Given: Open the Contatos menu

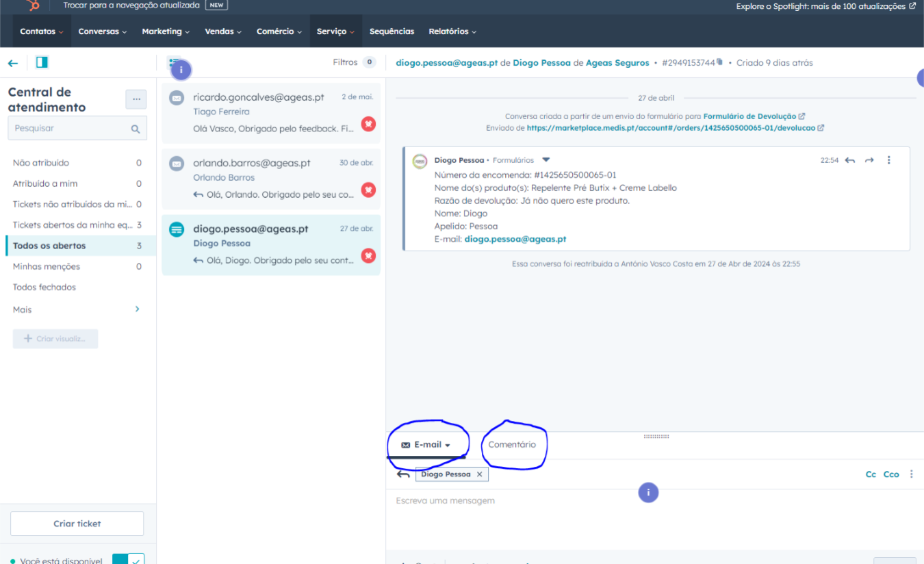Looking at the screenshot, I should (41, 31).
